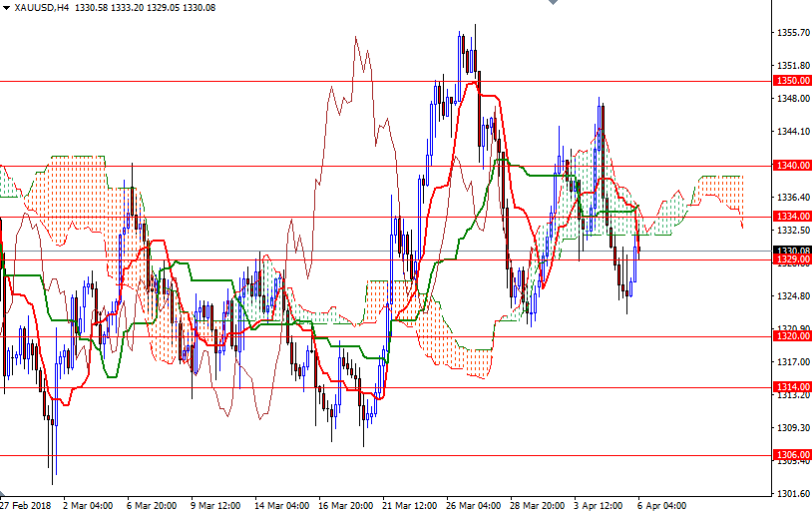Click the 1301.60 price scale value
The height and width of the screenshot is (513, 812).
click(793, 493)
